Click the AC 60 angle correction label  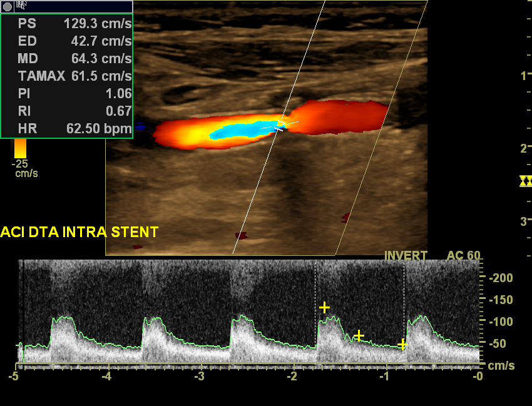point(463,255)
